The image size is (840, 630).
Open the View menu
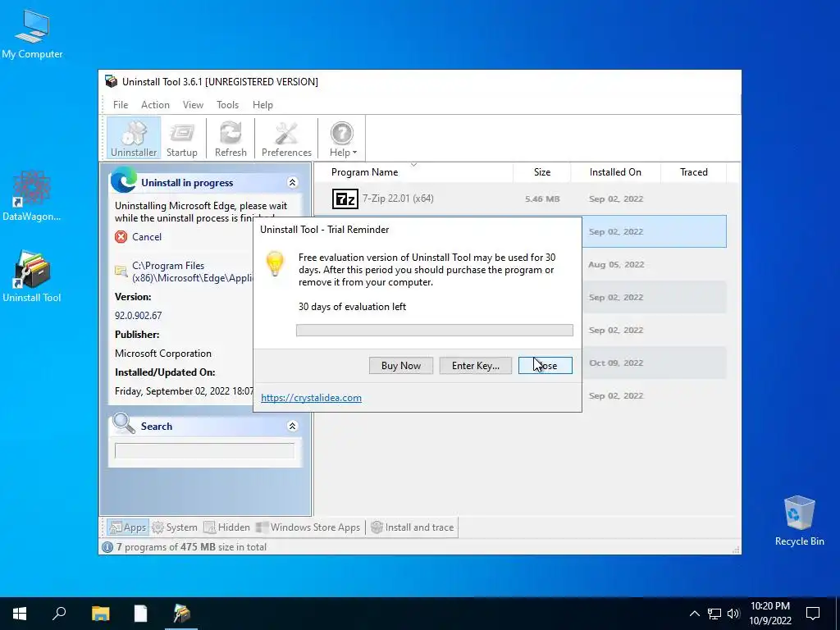click(x=193, y=105)
